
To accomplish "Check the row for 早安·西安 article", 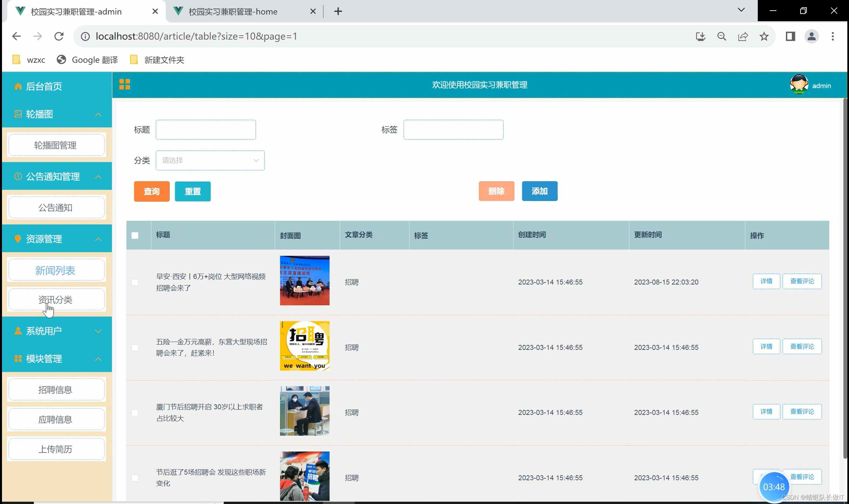I will (x=135, y=282).
